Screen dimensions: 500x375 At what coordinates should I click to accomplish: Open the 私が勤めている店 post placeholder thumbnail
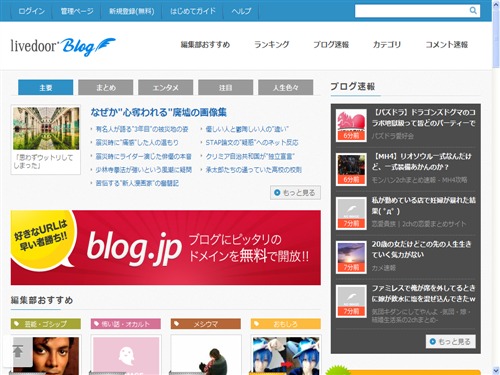click(351, 213)
